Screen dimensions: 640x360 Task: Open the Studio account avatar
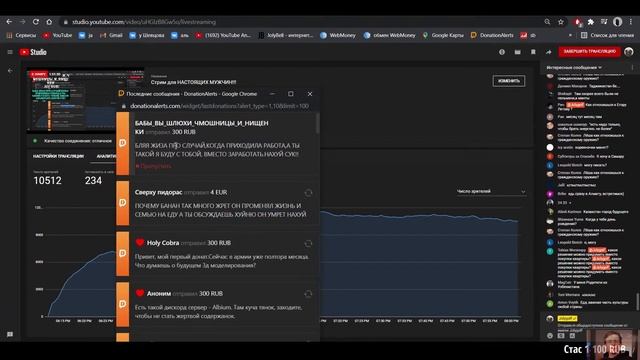pyautogui.click(x=629, y=52)
